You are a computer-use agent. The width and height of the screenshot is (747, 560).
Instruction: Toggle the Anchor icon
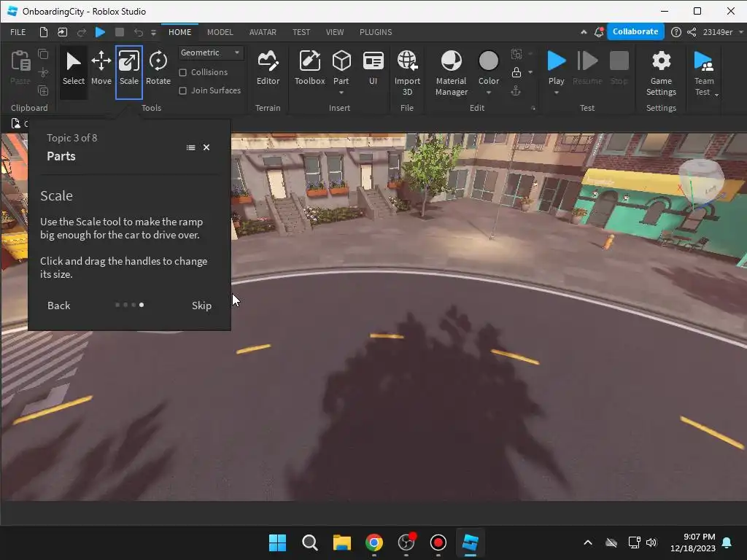click(x=516, y=90)
